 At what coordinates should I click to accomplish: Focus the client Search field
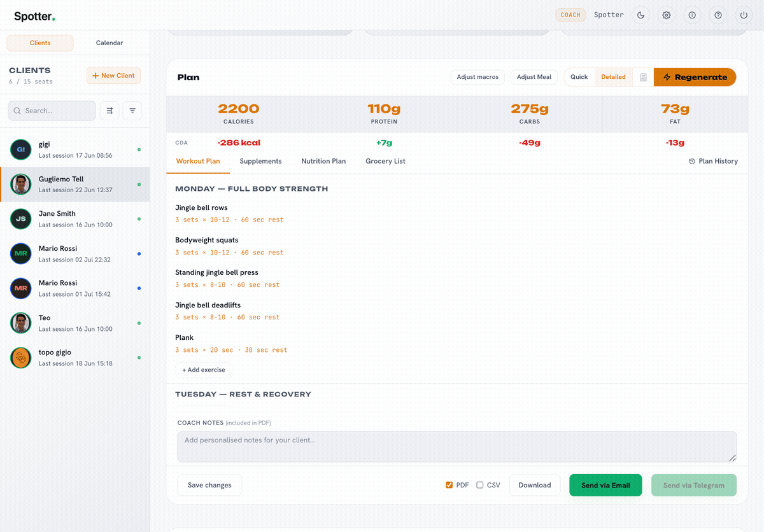point(52,111)
